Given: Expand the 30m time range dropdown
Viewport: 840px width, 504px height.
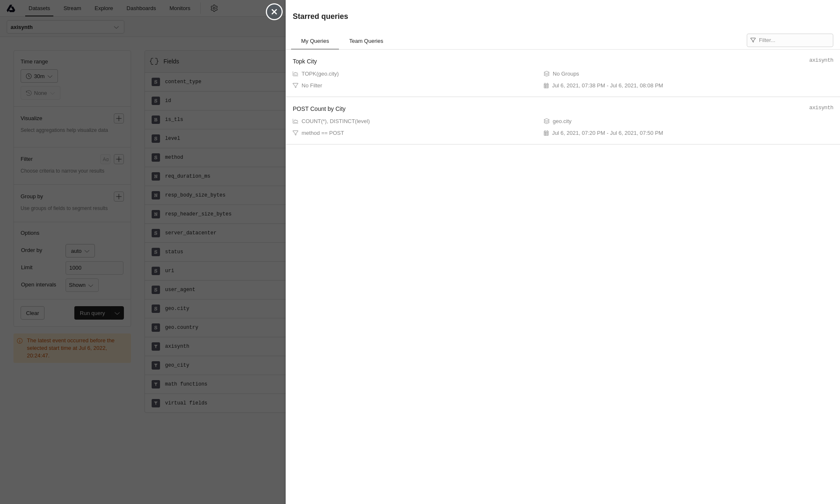Looking at the screenshot, I should (x=39, y=76).
